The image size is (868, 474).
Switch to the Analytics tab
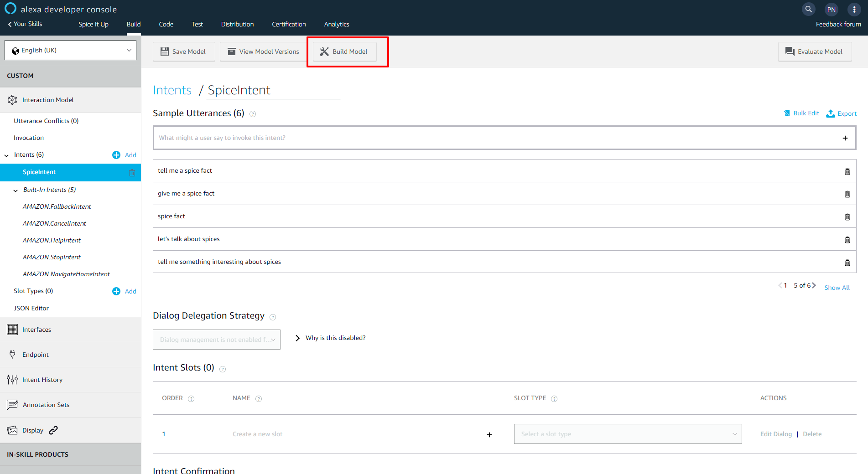[x=337, y=24]
